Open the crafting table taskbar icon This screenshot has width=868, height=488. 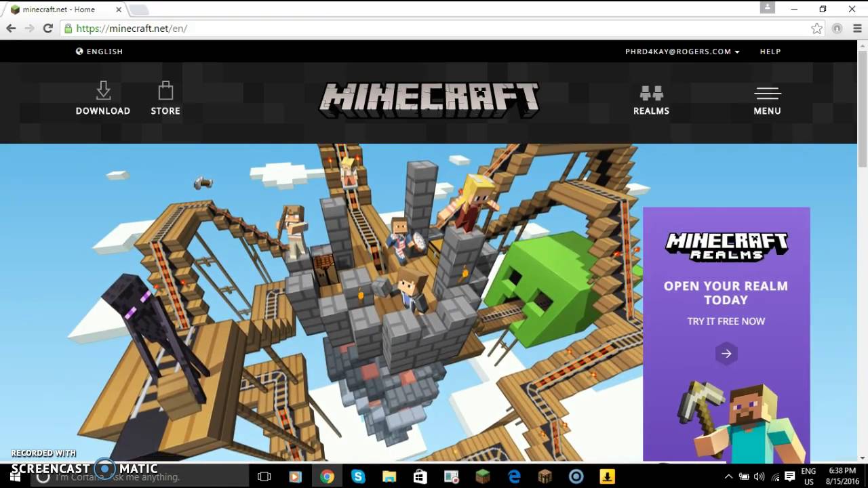click(545, 476)
